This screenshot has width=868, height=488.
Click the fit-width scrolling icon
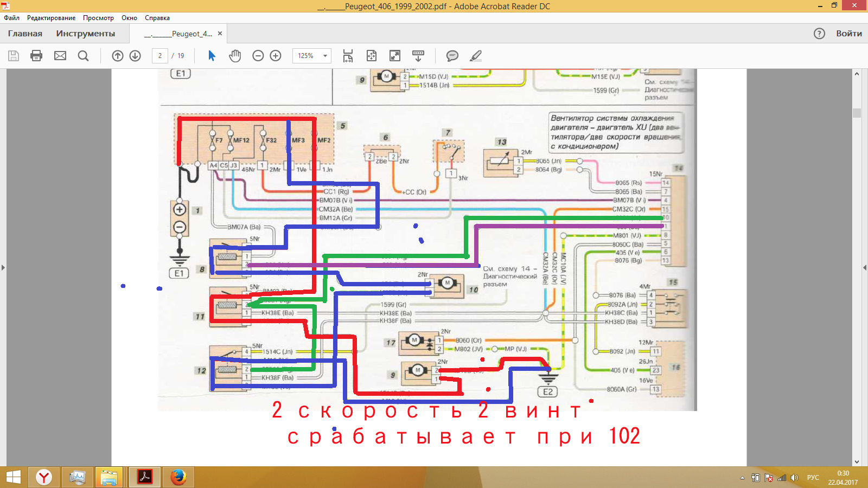(348, 56)
